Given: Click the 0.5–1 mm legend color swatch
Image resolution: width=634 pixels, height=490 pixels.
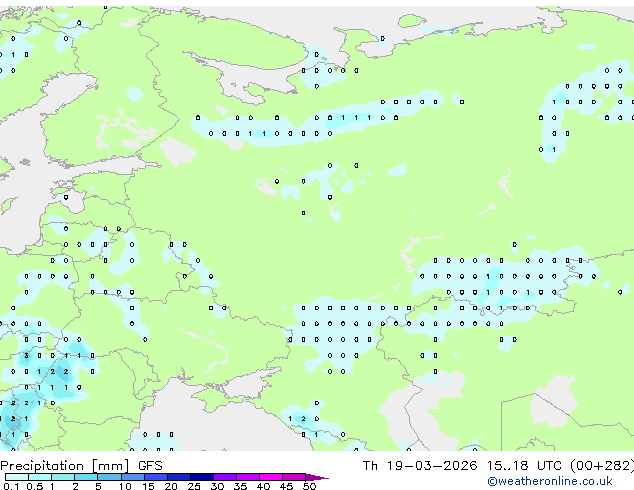Looking at the screenshot, I should [x=40, y=477].
